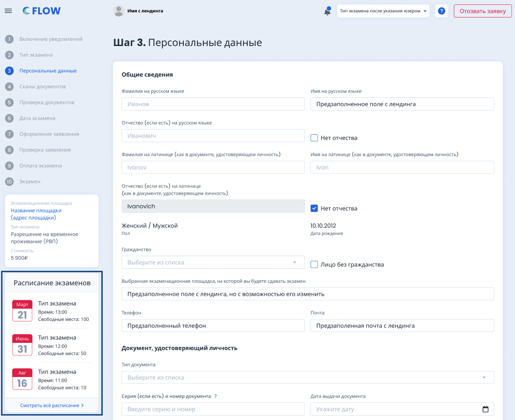
Task: Expand the 'Гражданство' dropdown list
Action: tap(213, 262)
